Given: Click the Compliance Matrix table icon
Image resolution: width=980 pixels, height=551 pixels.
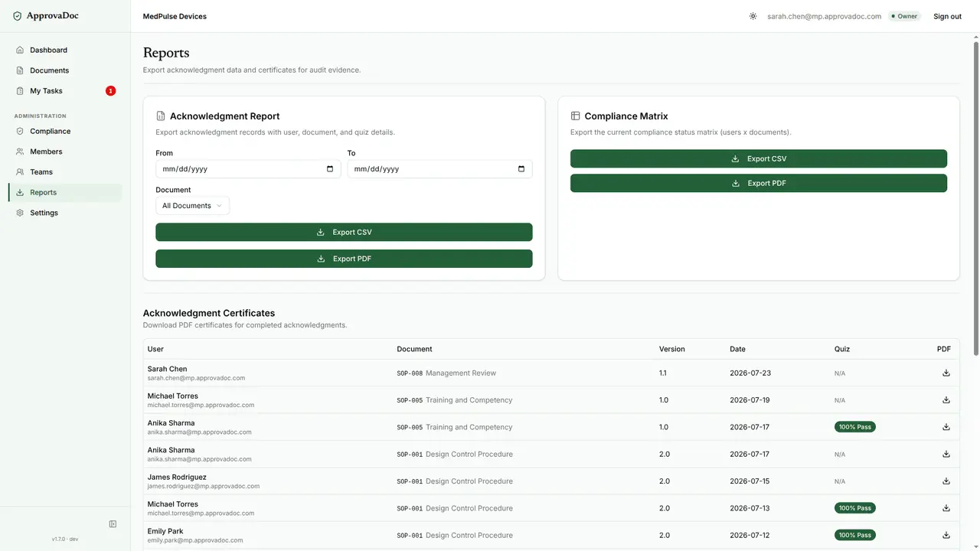Looking at the screenshot, I should click(x=576, y=116).
